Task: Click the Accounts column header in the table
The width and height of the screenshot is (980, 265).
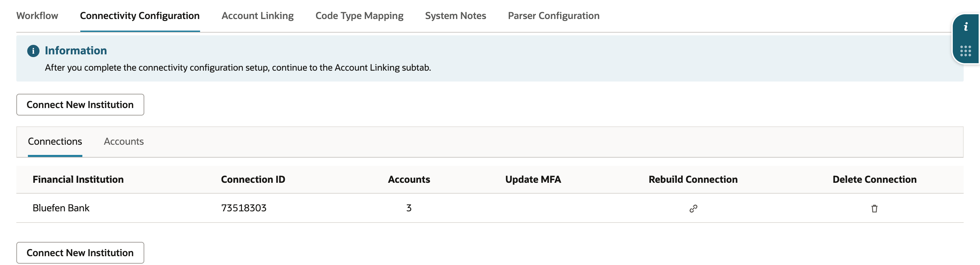Action: 409,179
